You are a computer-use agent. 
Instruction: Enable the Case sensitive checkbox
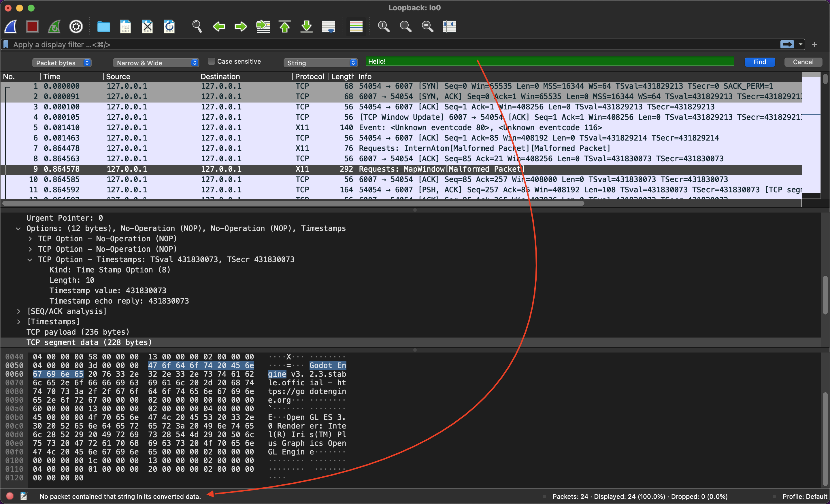(x=211, y=61)
